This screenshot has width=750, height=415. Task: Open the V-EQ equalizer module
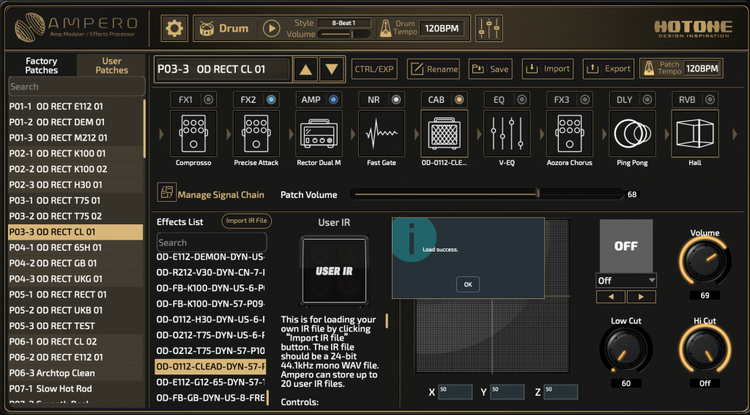507,133
